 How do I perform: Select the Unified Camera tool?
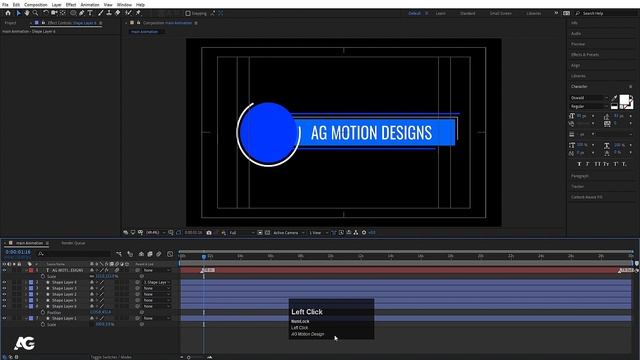pos(54,13)
